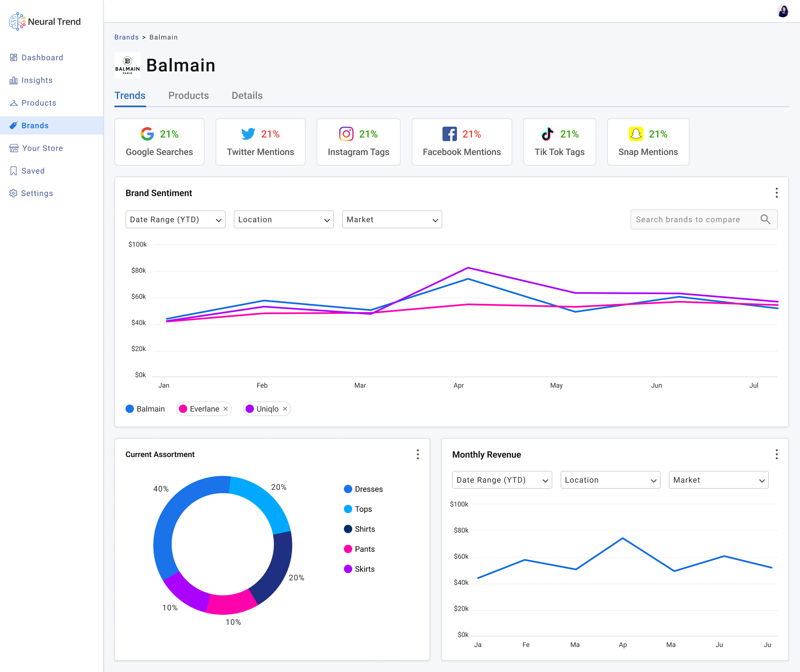800x672 pixels.
Task: Go back via Brands breadcrumb link
Action: tap(126, 37)
